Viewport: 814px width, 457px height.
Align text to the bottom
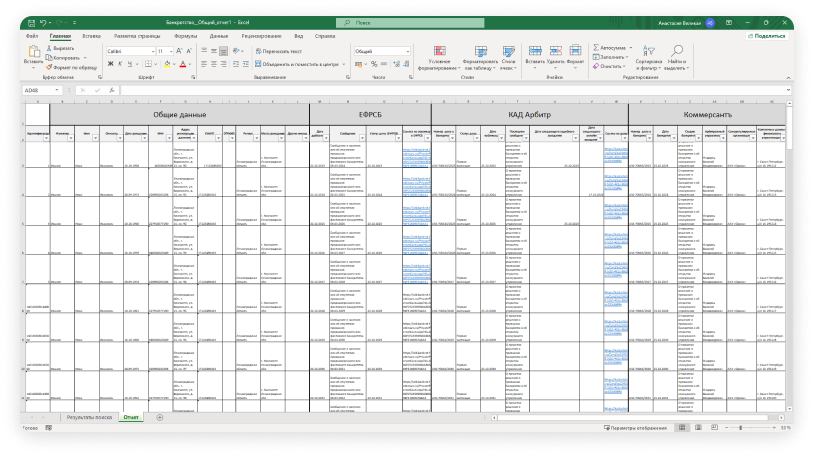pyautogui.click(x=223, y=51)
